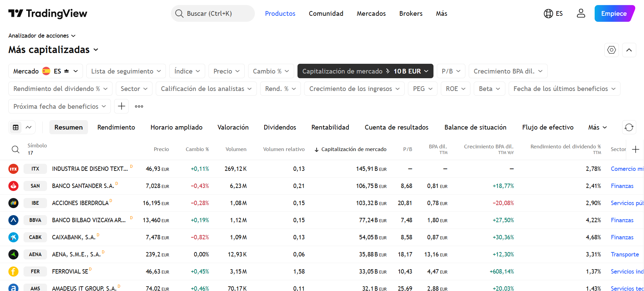Search symbols using magnifier in table header
The image size is (644, 291).
[x=15, y=149]
